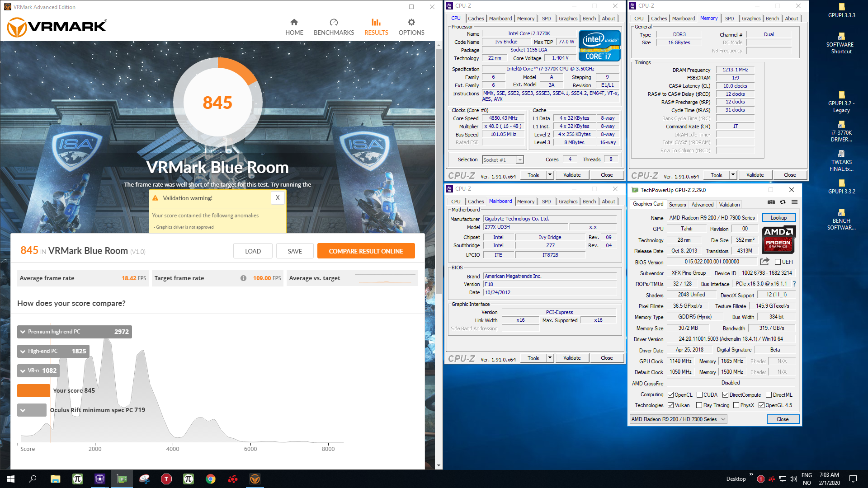Open i7-3770K DRIVER desktop icon
The width and height of the screenshot is (868, 488).
tap(841, 131)
